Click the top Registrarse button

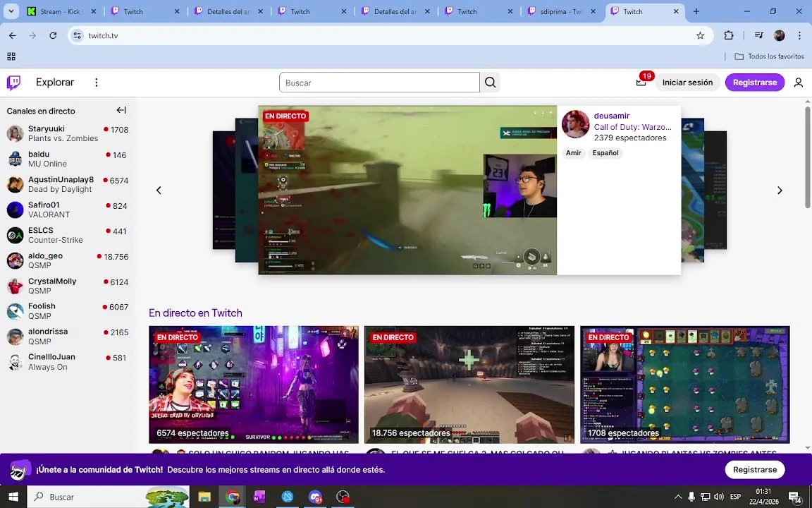pyautogui.click(x=754, y=83)
